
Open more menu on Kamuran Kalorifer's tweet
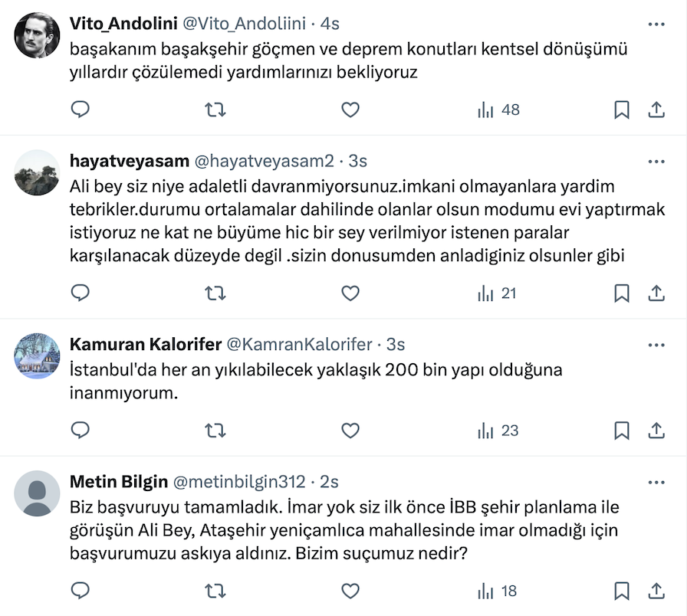656,345
